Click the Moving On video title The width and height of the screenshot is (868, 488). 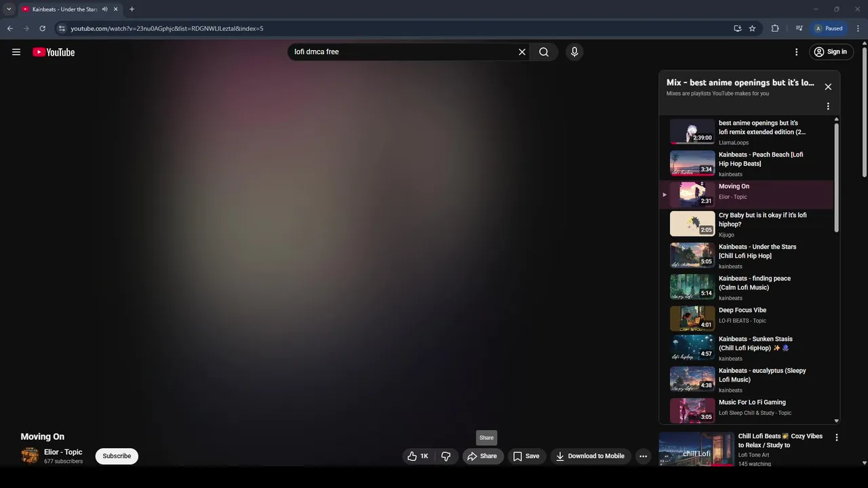(x=43, y=437)
